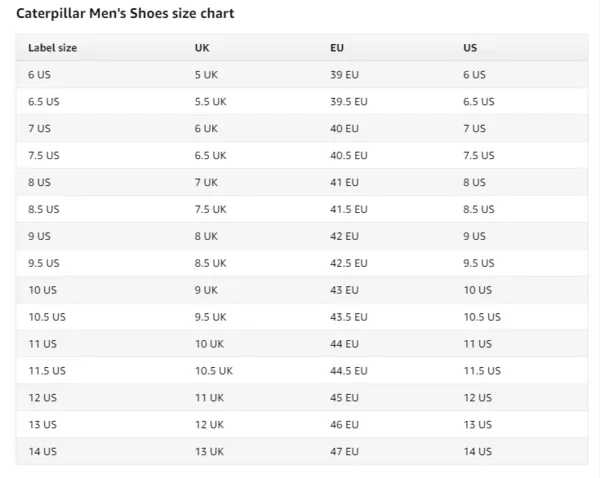Click the 11 UK cell

click(209, 398)
